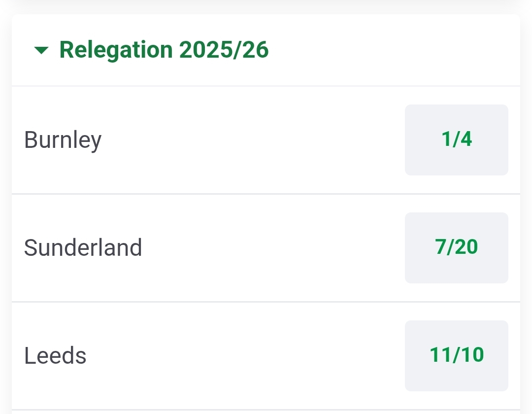Add Burnley relegation bet at 1/4
Screen dimensions: 532x414
coord(456,140)
